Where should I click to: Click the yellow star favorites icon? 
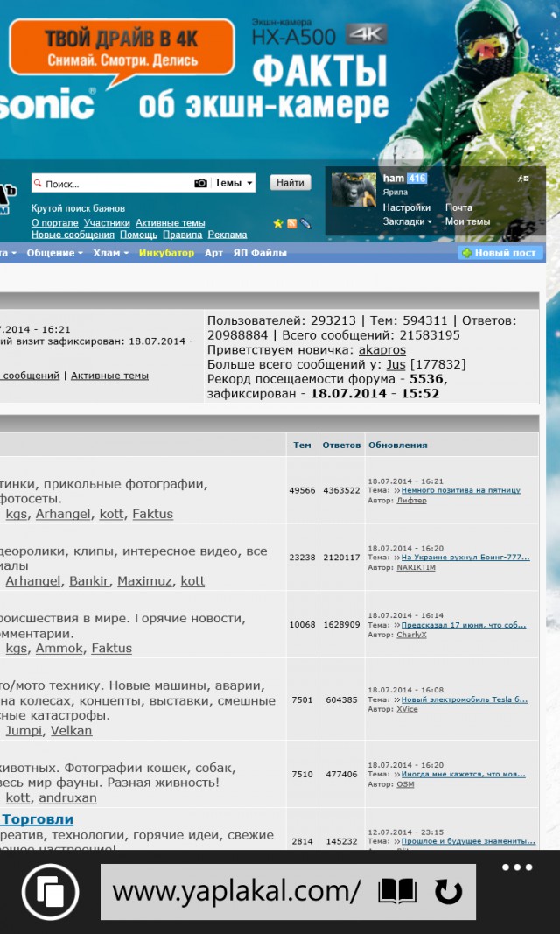click(x=278, y=224)
